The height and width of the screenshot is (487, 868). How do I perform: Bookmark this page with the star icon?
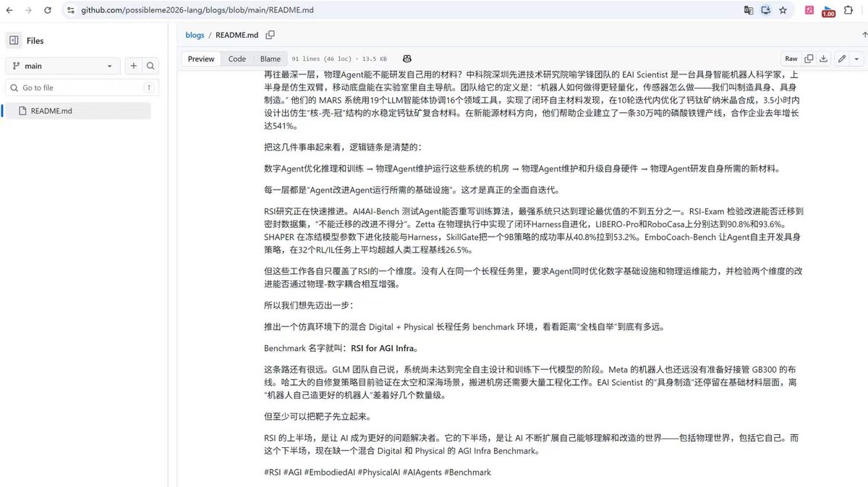pos(783,11)
